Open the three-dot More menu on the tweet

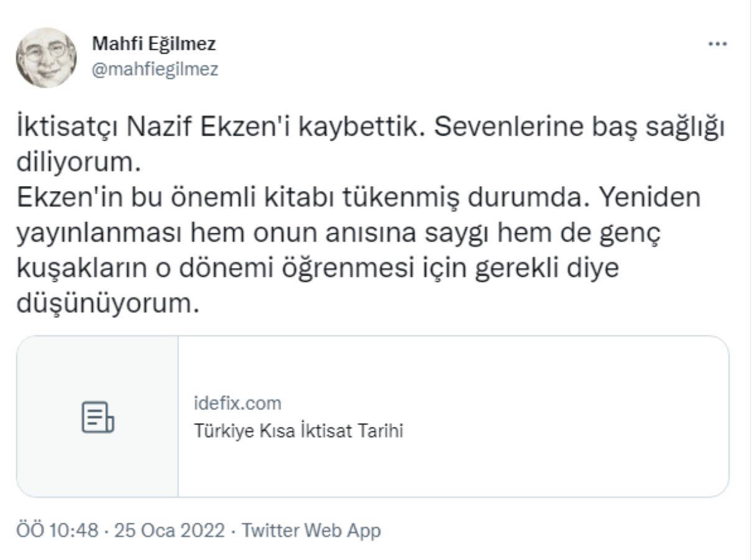pyautogui.click(x=718, y=44)
